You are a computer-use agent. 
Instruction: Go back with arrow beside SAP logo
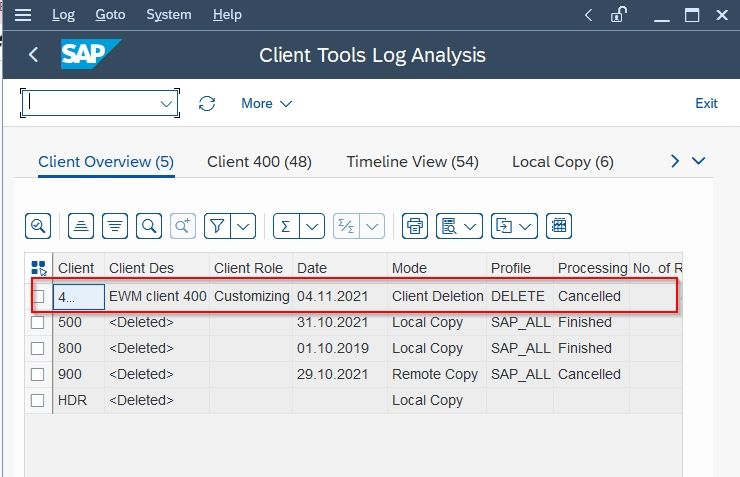click(34, 55)
